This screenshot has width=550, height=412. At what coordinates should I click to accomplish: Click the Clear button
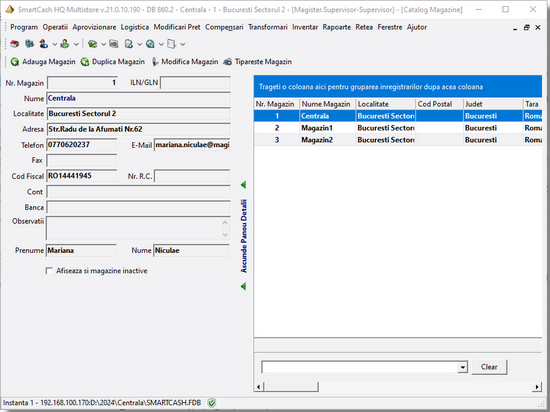pos(489,367)
